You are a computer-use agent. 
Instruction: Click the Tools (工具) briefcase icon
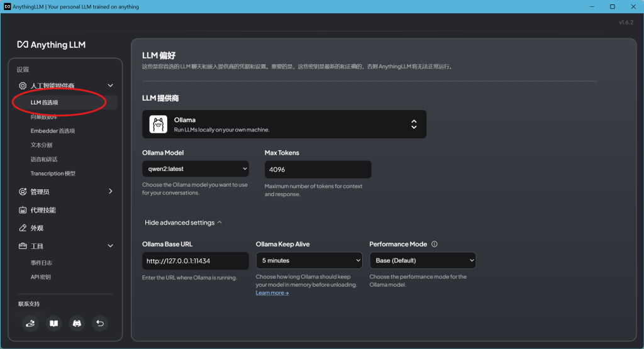click(x=23, y=246)
